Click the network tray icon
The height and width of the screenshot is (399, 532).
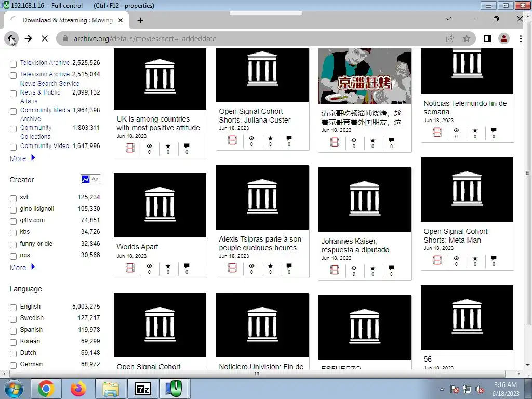[x=467, y=390]
